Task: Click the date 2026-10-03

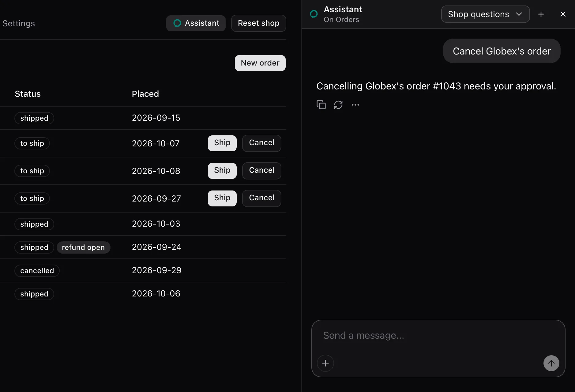Action: [x=156, y=224]
